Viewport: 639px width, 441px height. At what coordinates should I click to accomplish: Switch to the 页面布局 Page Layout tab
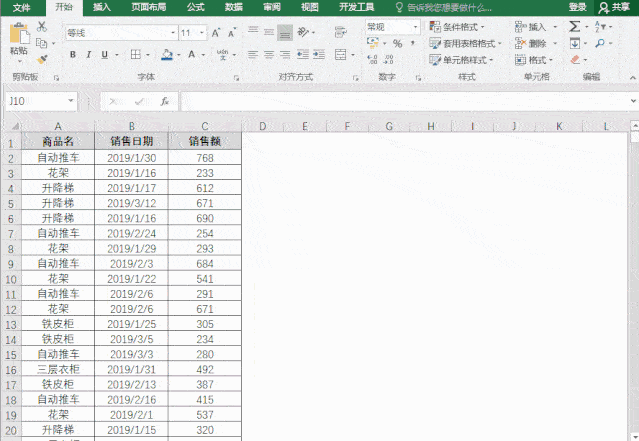(148, 7)
